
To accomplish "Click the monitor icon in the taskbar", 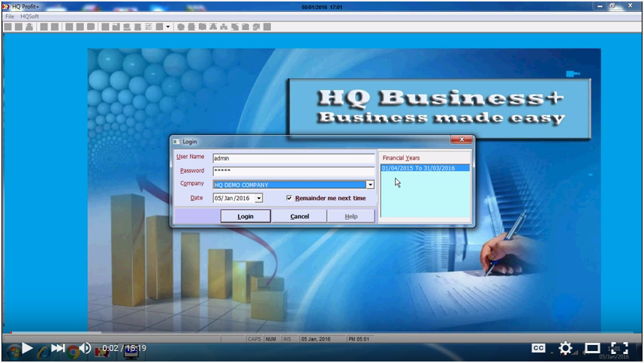I will [131, 352].
